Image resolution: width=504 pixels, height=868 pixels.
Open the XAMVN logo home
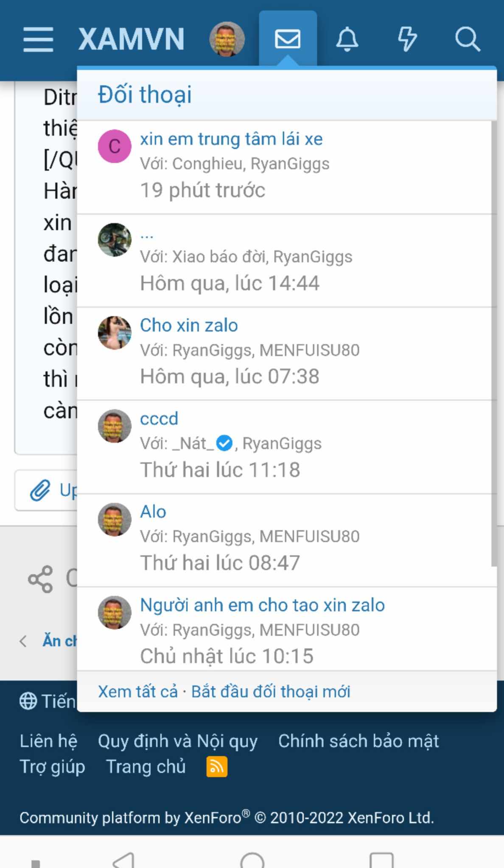click(x=131, y=39)
